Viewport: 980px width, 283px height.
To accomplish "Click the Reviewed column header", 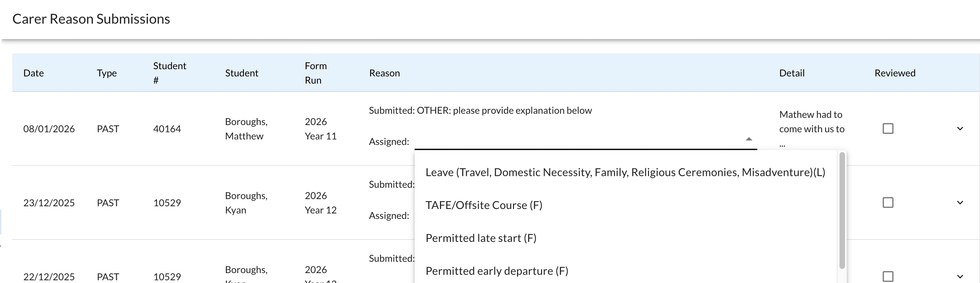I will (x=895, y=73).
